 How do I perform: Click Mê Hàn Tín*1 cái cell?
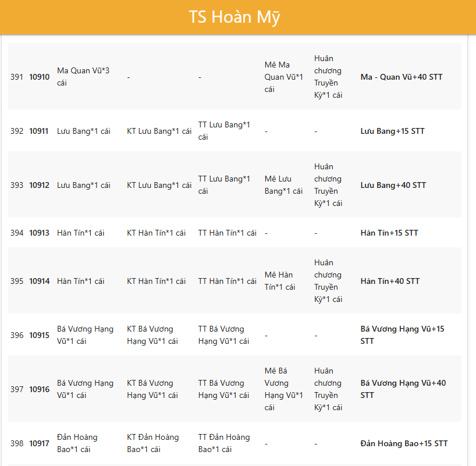pyautogui.click(x=279, y=281)
